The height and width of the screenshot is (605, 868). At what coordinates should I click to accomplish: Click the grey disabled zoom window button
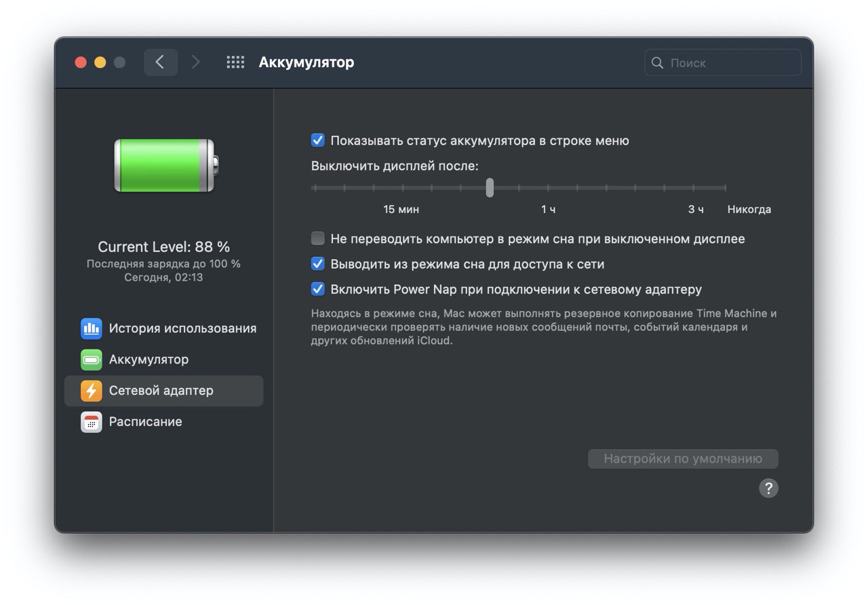120,62
